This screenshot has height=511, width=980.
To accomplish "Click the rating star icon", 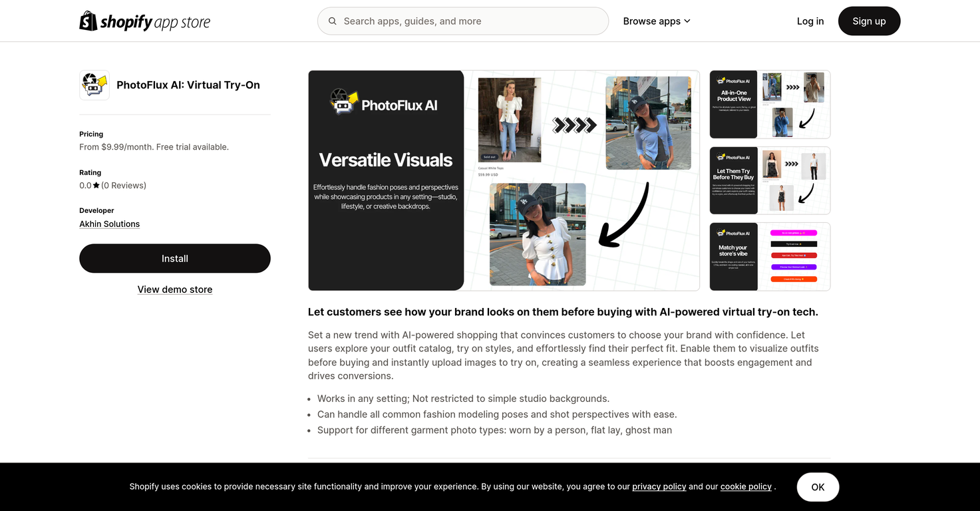I will point(96,186).
